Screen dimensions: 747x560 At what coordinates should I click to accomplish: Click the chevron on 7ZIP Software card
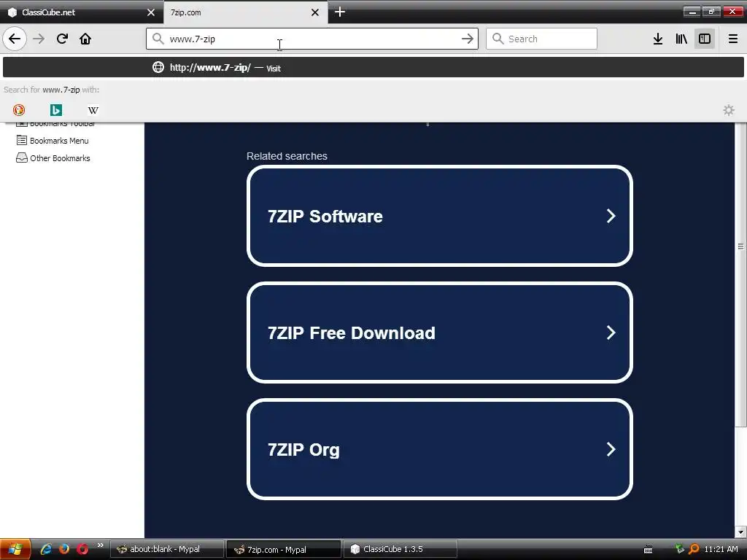(611, 216)
